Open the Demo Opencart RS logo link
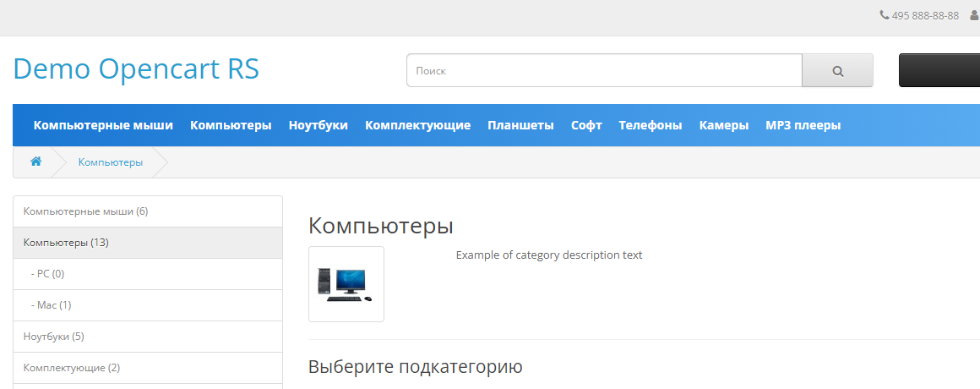Viewport: 980px width, 389px height. click(136, 69)
